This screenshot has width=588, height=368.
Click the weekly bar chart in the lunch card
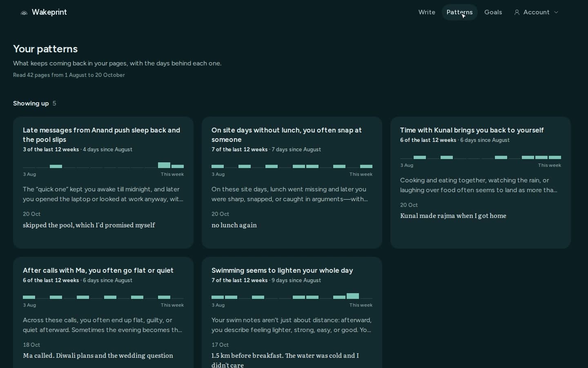point(292,166)
